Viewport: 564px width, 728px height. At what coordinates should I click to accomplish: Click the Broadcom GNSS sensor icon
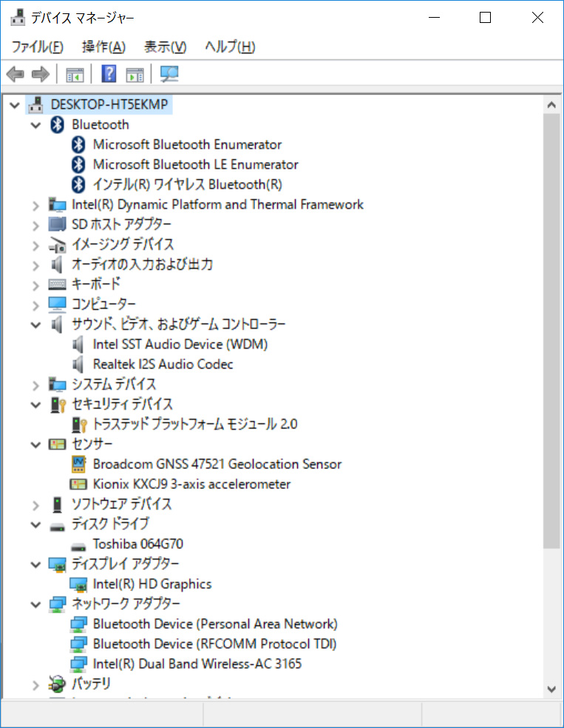click(78, 464)
